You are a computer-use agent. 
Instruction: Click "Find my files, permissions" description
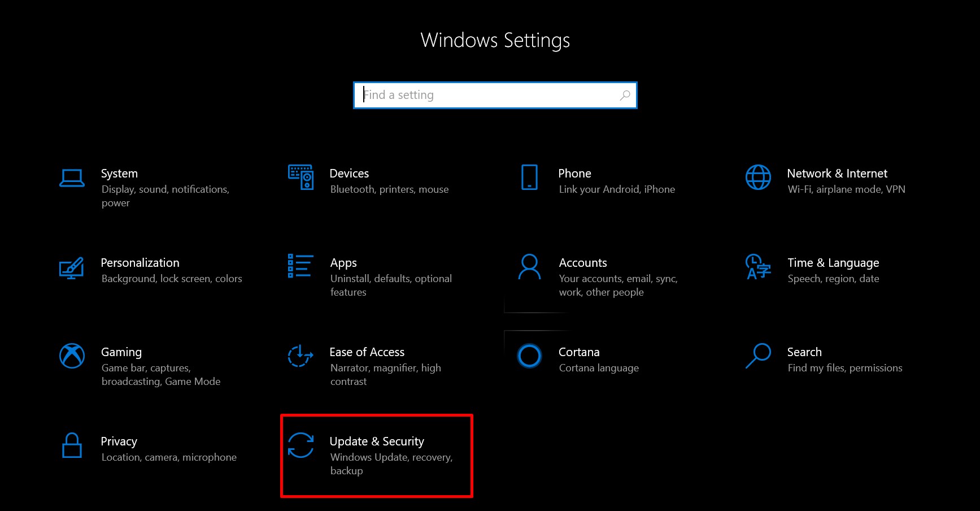[x=845, y=368]
